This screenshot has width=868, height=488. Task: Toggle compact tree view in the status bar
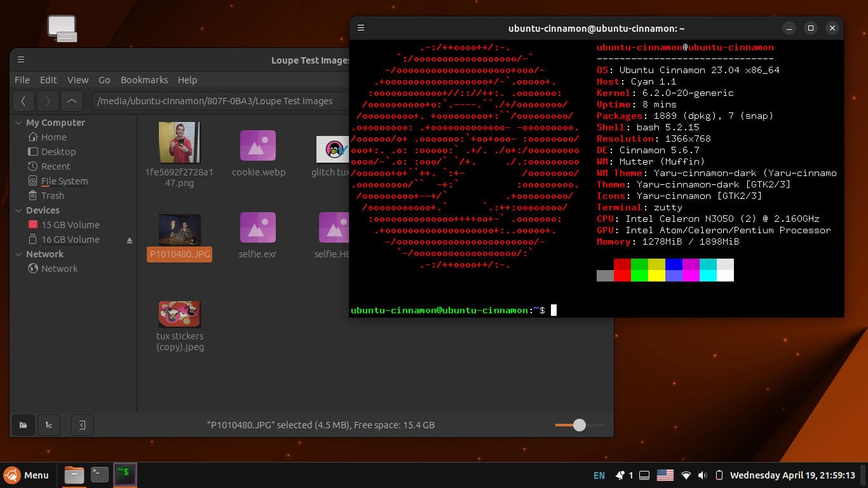pos(49,424)
